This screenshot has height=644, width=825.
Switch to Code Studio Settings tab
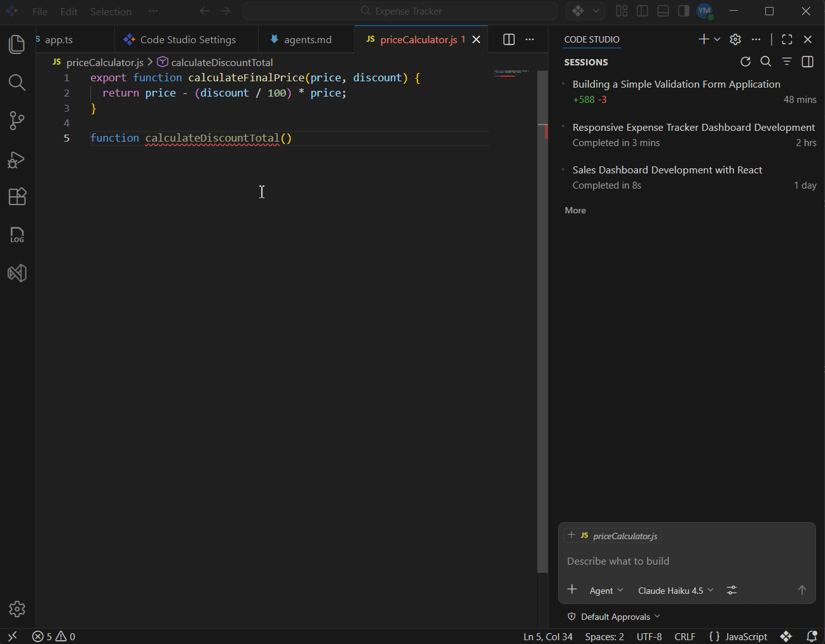187,39
